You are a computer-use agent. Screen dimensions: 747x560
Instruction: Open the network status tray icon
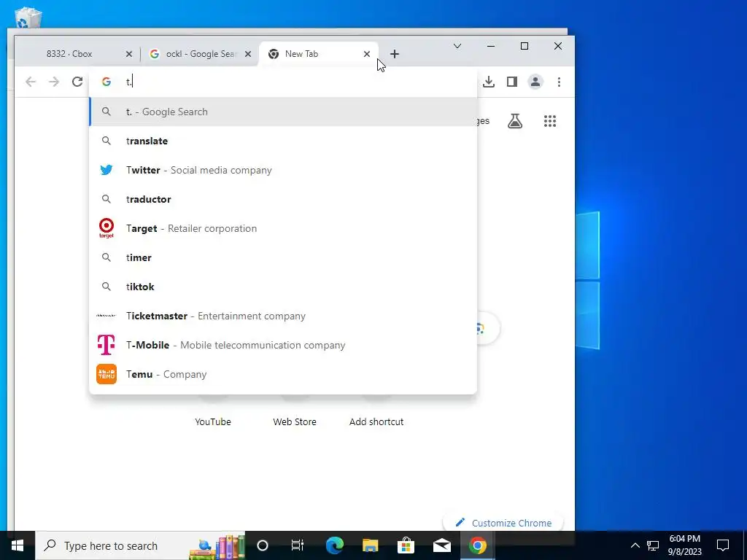[x=653, y=545]
